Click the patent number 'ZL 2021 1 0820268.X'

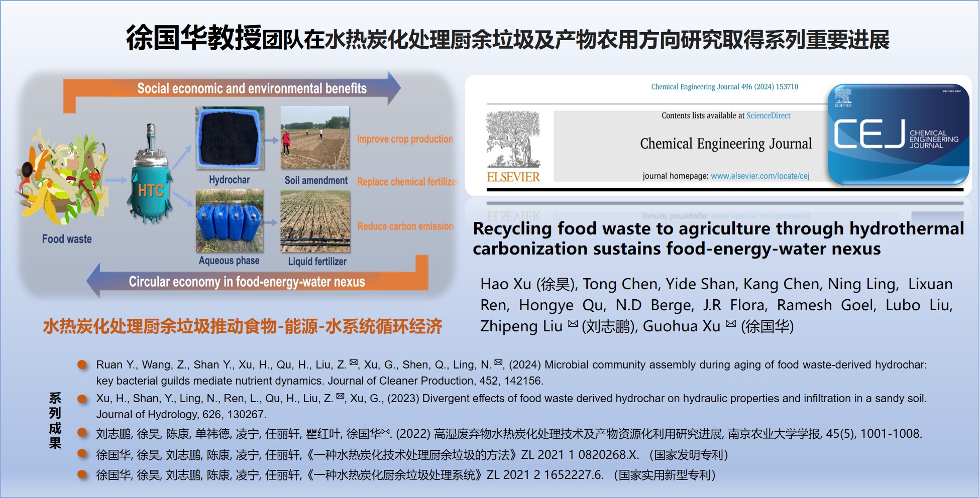(x=580, y=455)
